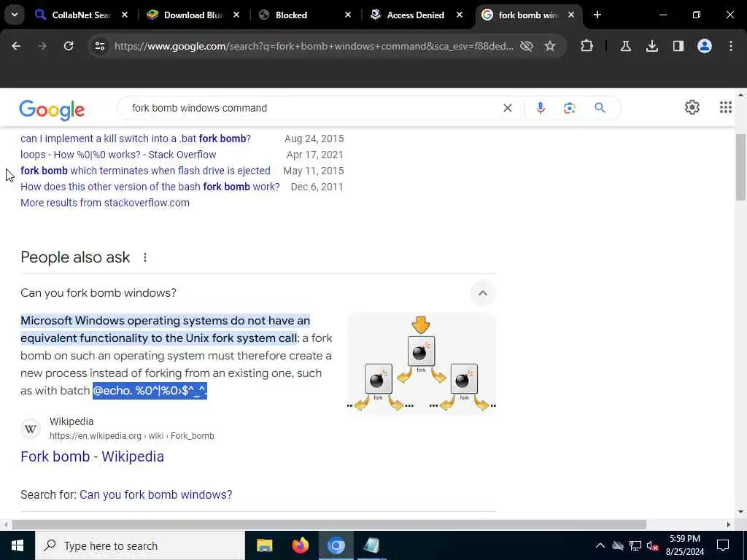Click the horizontal scrollbar right arrow
Viewport: 747px width, 560px height.
point(729,524)
